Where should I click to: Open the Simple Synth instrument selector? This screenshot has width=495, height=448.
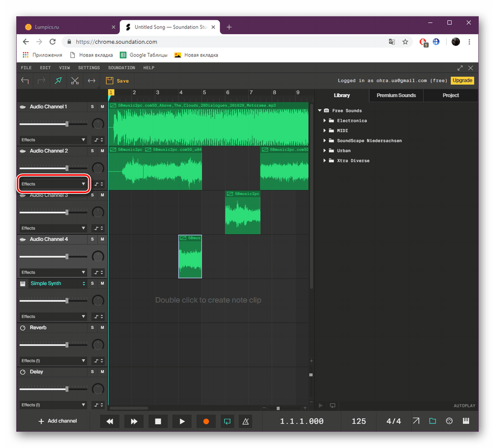click(57, 283)
